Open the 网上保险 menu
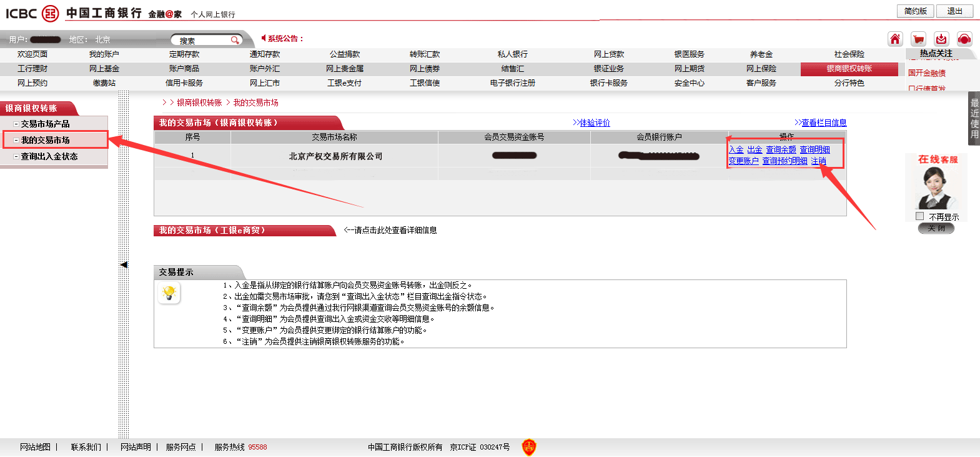Image resolution: width=980 pixels, height=457 pixels. (x=761, y=69)
